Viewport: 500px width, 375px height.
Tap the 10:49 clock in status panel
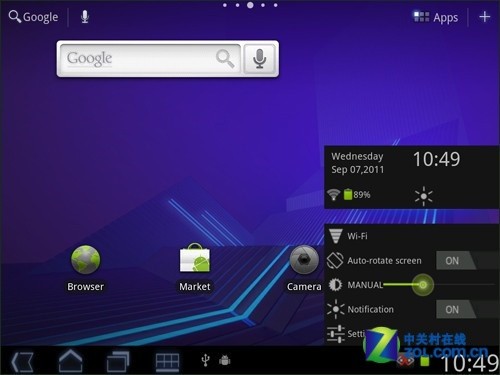(437, 159)
